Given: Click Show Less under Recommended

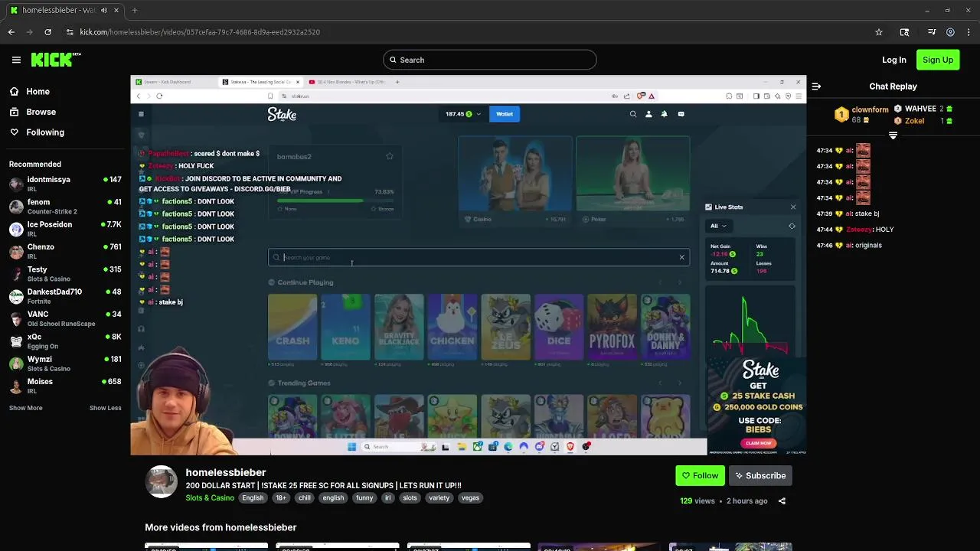Looking at the screenshot, I should click(105, 408).
